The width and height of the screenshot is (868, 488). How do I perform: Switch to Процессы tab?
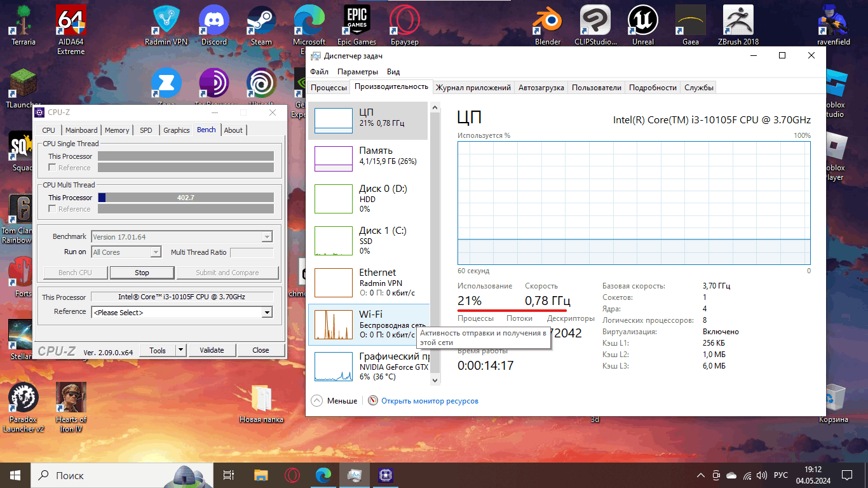tap(329, 88)
